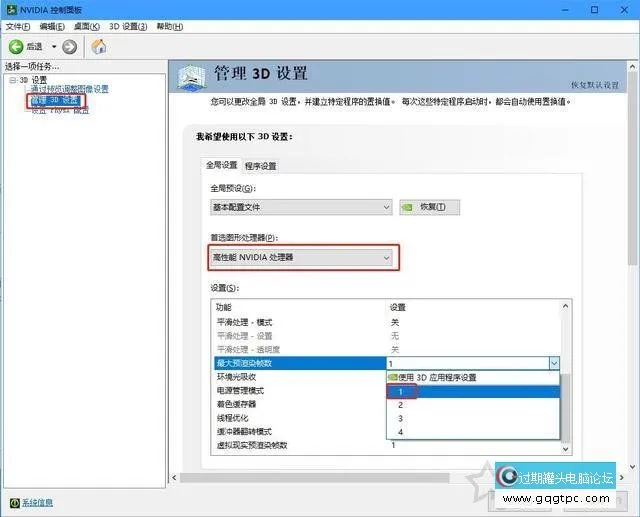Select the 着色缓存器 row
This screenshot has height=517, width=640.
(300, 404)
